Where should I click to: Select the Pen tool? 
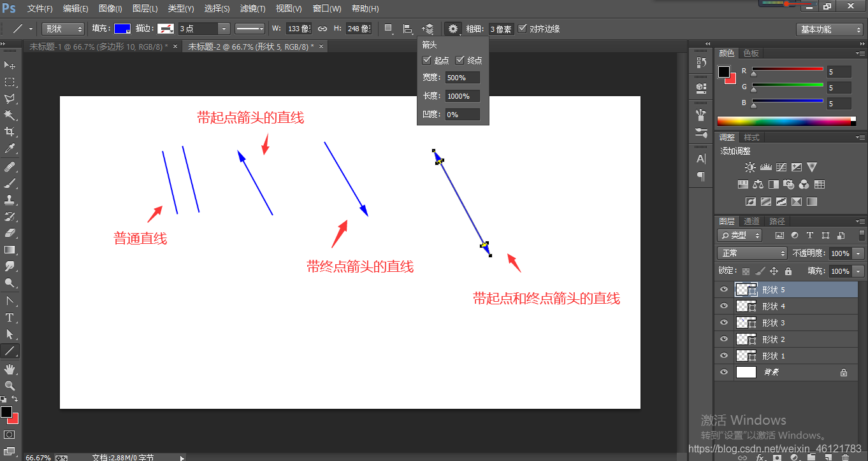tap(10, 301)
